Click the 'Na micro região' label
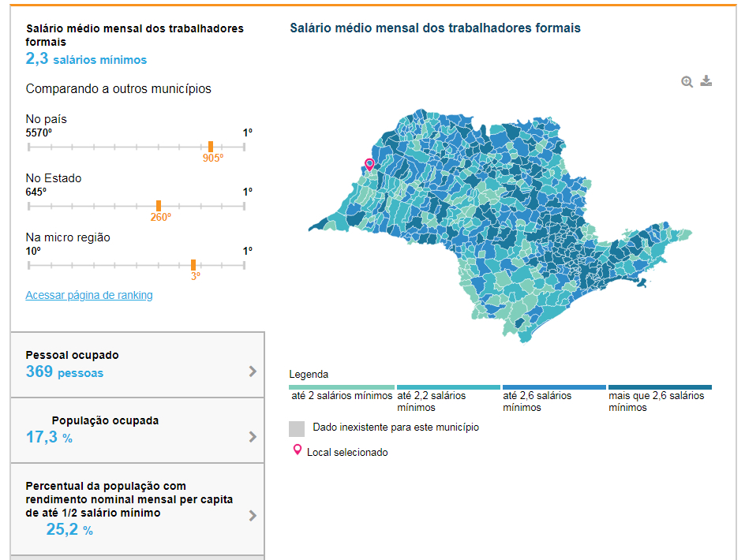The width and height of the screenshot is (745, 560). pyautogui.click(x=68, y=237)
